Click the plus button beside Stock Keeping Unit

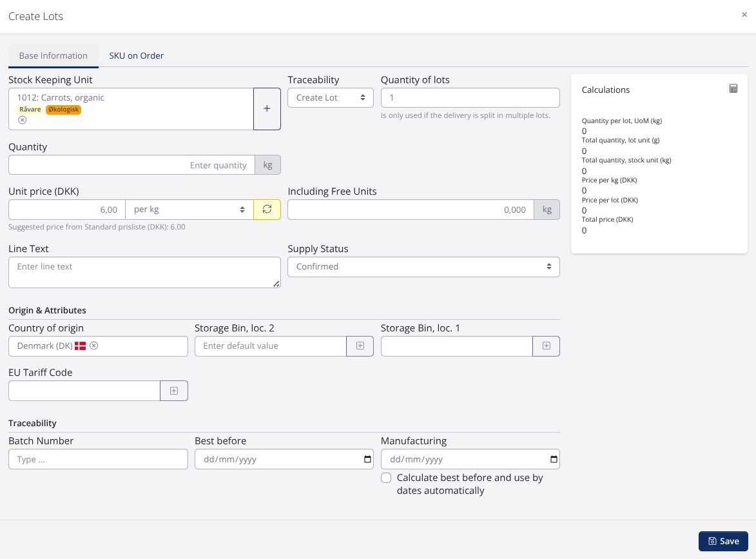click(x=267, y=109)
